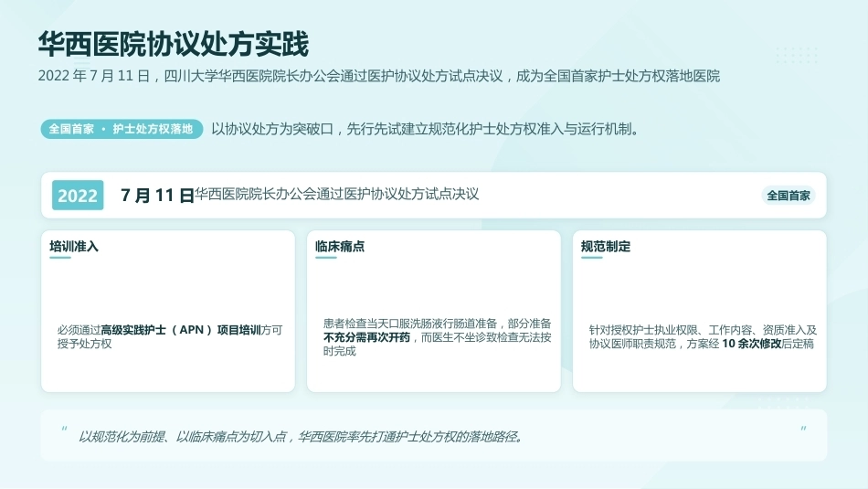The image size is (868, 489).
Task: Select the subtitle line starting 2022 年 7 月 11 日
Action: pos(378,76)
